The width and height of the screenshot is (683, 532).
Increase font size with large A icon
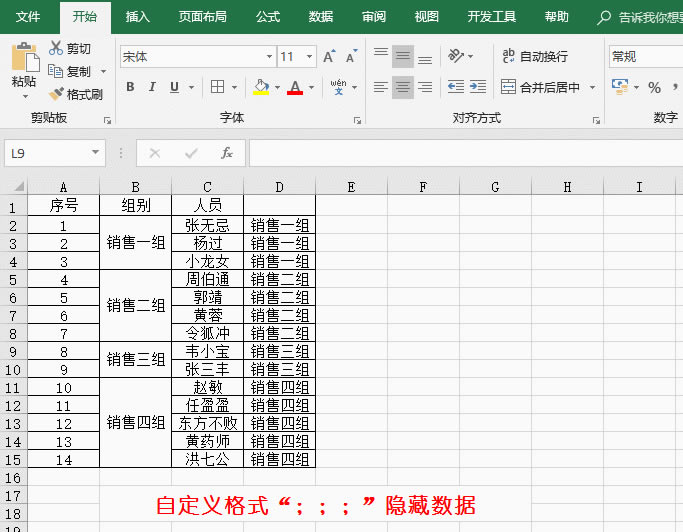tap(329, 56)
